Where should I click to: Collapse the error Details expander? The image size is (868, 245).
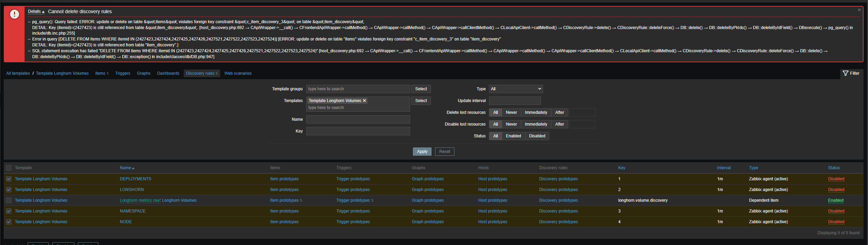pyautogui.click(x=36, y=11)
